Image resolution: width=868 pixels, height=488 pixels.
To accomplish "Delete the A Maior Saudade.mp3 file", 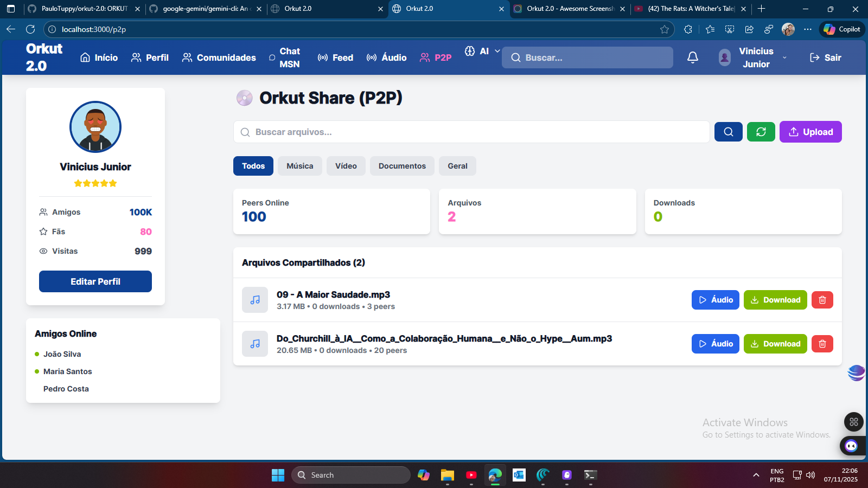I will pos(822,300).
